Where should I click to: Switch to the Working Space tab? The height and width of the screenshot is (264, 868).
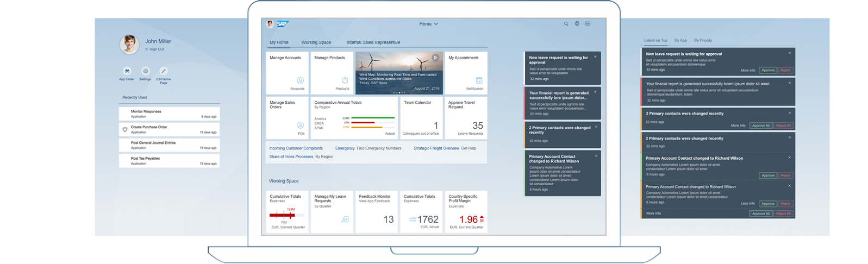click(x=316, y=42)
